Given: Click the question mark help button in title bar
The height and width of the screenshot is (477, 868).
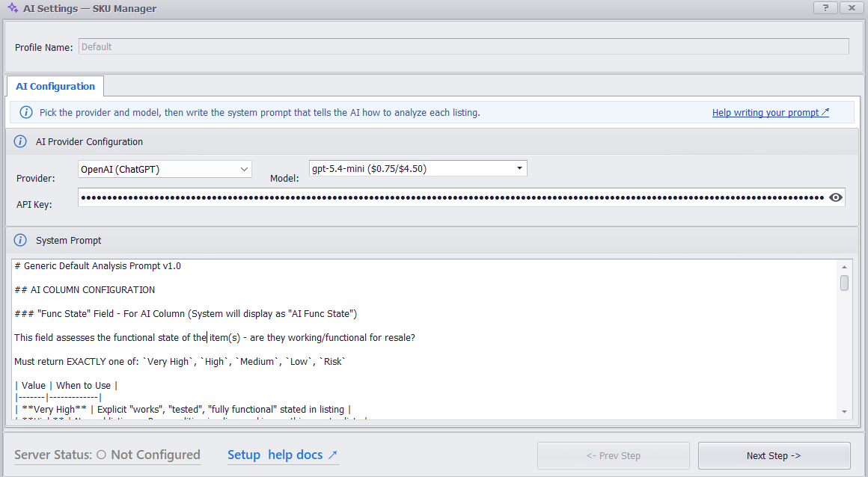Looking at the screenshot, I should pos(825,7).
